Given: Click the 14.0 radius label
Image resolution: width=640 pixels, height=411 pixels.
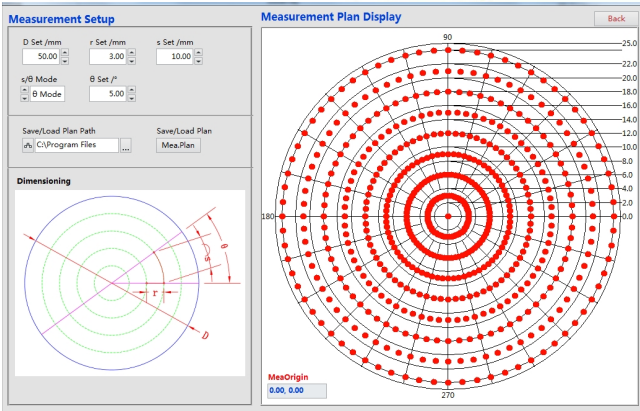Looking at the screenshot, I should pos(629,120).
